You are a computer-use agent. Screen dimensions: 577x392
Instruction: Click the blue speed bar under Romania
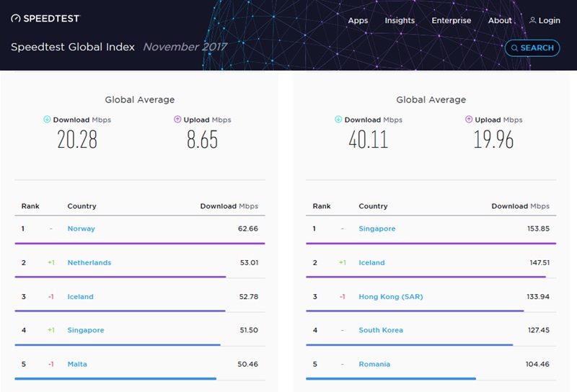point(391,378)
